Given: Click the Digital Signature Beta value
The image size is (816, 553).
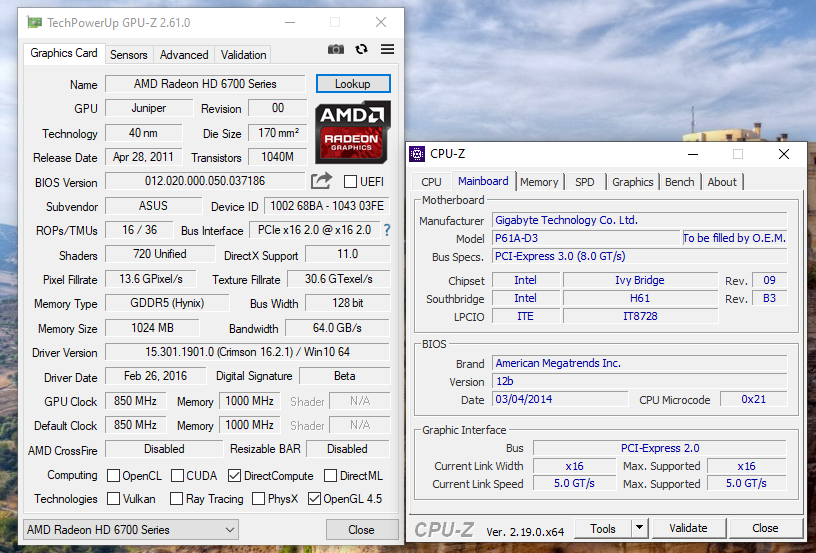Looking at the screenshot, I should tap(345, 376).
